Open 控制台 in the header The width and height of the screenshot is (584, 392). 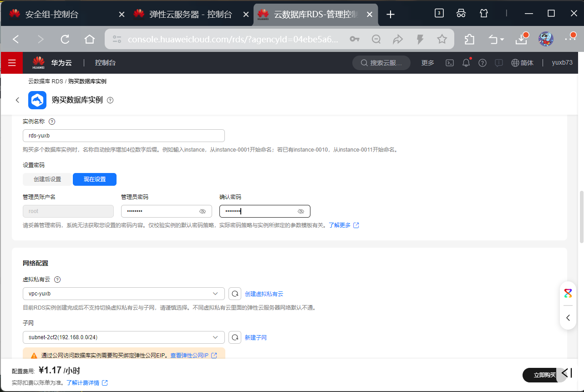pos(105,63)
